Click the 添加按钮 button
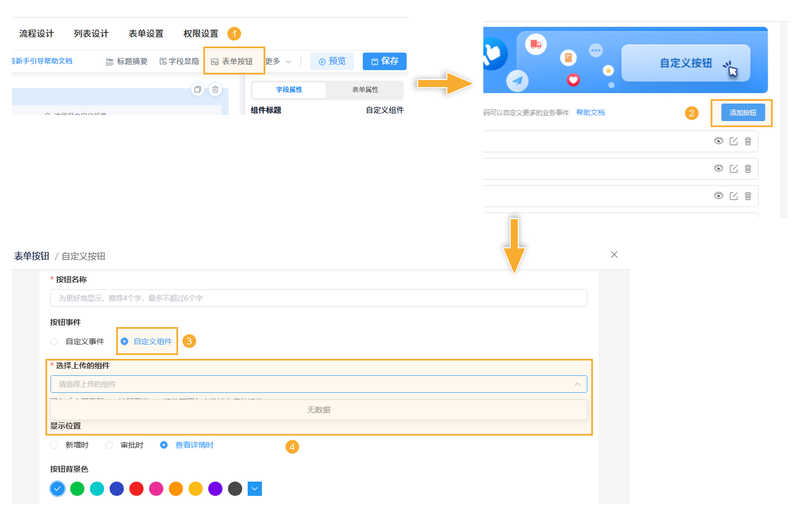811x532 pixels. [x=741, y=112]
